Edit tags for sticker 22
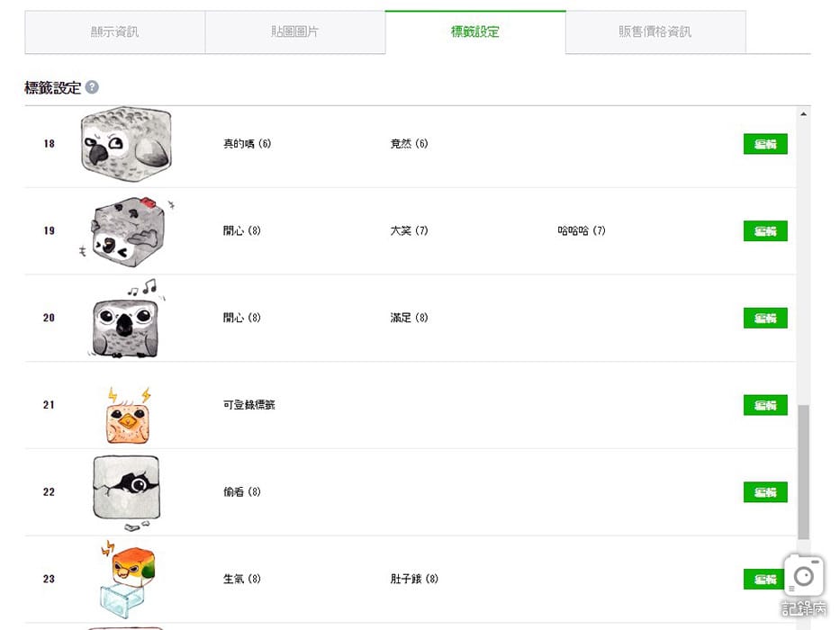 pos(764,492)
